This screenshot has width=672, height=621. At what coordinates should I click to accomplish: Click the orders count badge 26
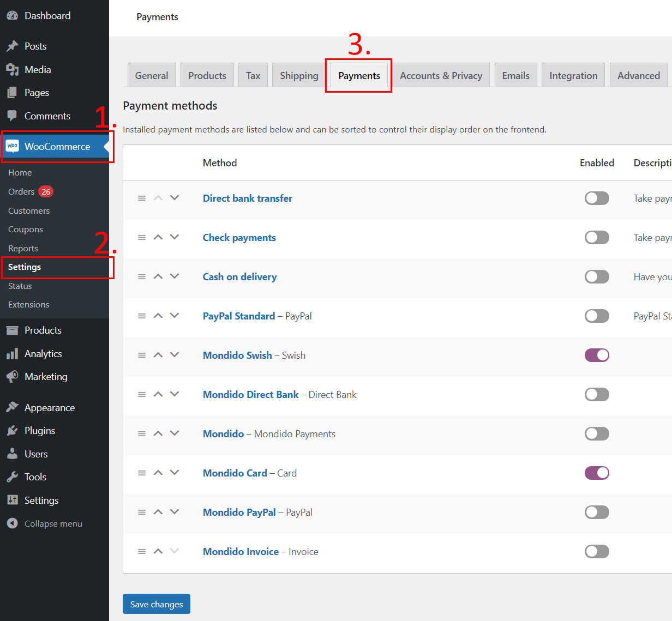[x=46, y=191]
